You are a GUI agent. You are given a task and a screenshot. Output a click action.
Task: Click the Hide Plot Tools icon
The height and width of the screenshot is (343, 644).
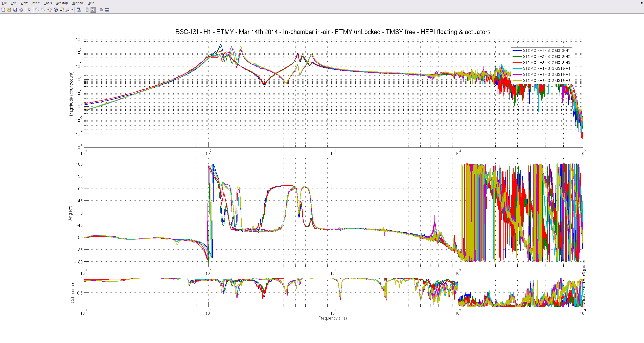pyautogui.click(x=101, y=10)
